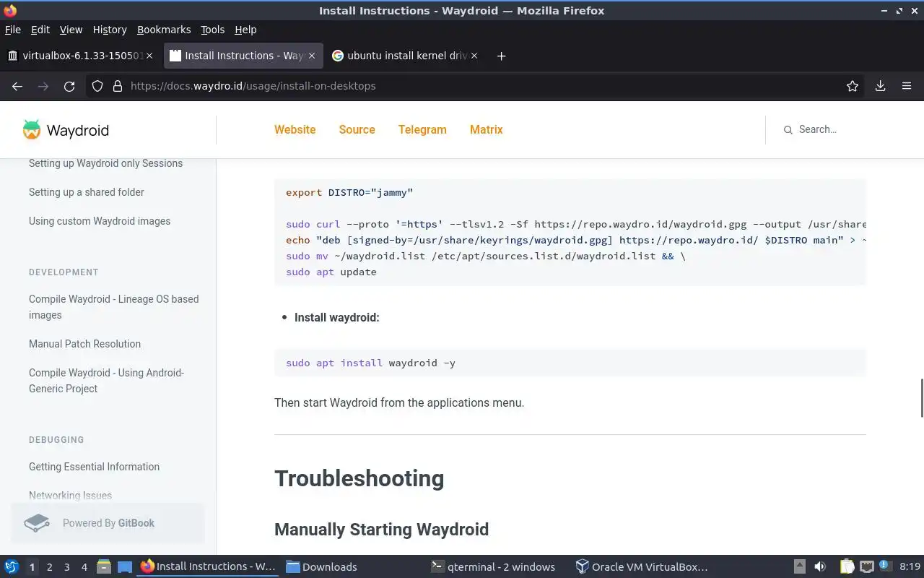924x578 pixels.
Task: Click the page vertical scrollbar thumb
Action: 922,397
